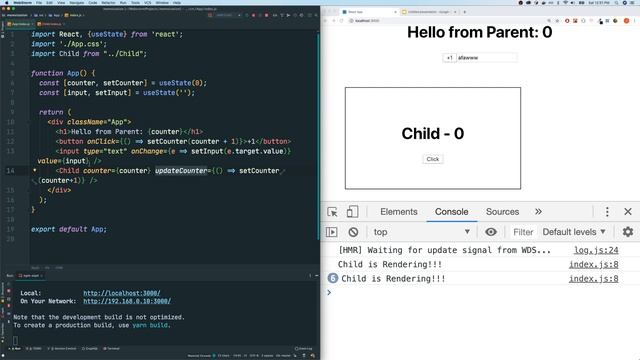Open the Sources tab in DevTools
The width and height of the screenshot is (640, 360).
pyautogui.click(x=502, y=212)
